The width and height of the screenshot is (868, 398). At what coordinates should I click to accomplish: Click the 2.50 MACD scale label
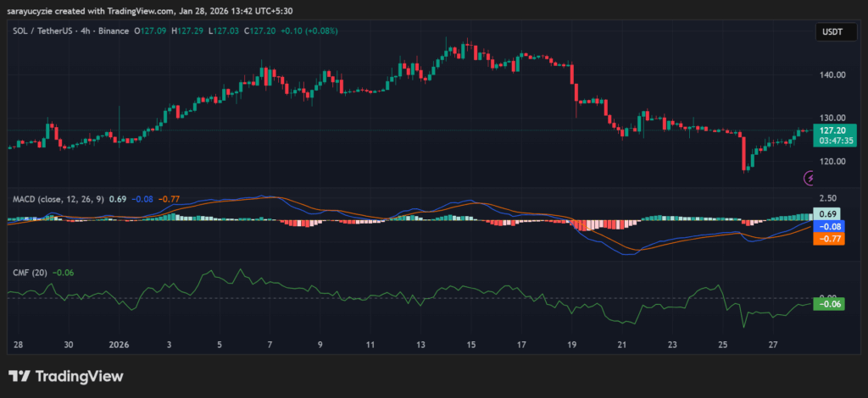pyautogui.click(x=828, y=197)
